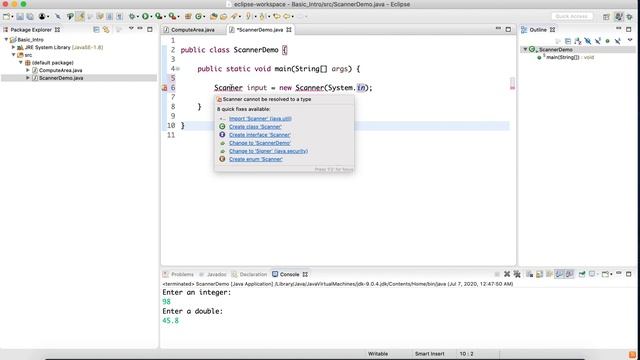Viewport: 640px width, 360px height.
Task: Click Create class 'Scanner' quick fix
Action: click(x=255, y=127)
